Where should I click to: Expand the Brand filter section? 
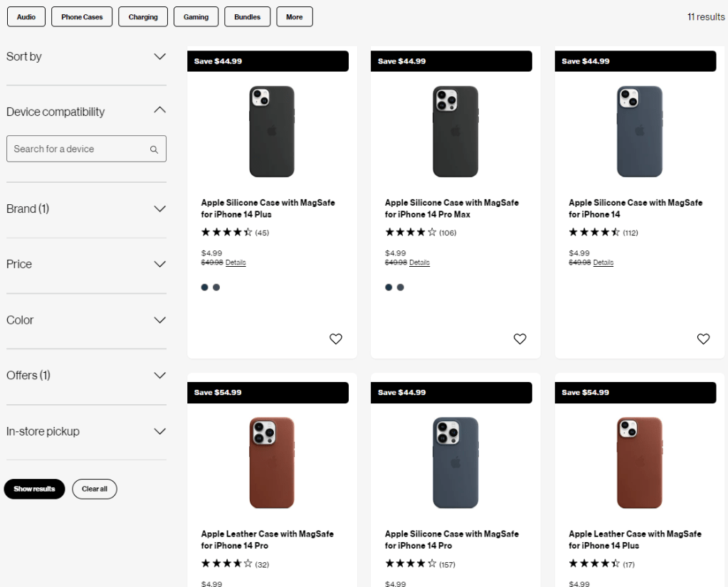(159, 208)
